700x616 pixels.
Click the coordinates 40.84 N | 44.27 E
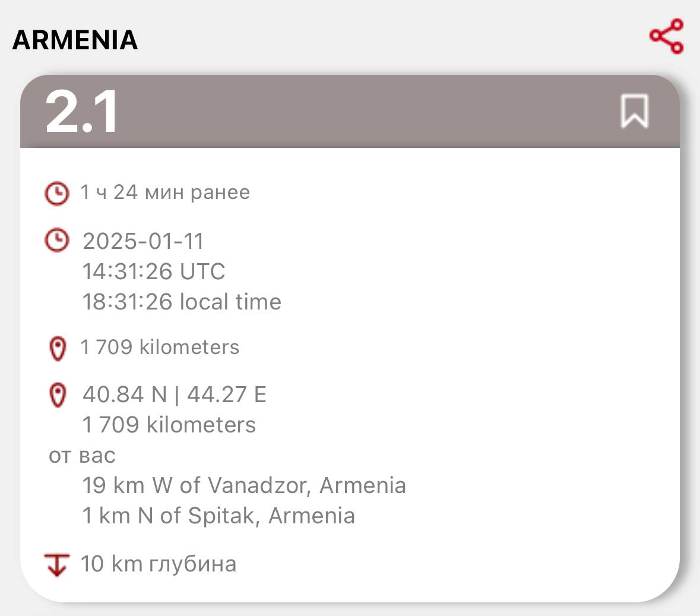point(175,394)
